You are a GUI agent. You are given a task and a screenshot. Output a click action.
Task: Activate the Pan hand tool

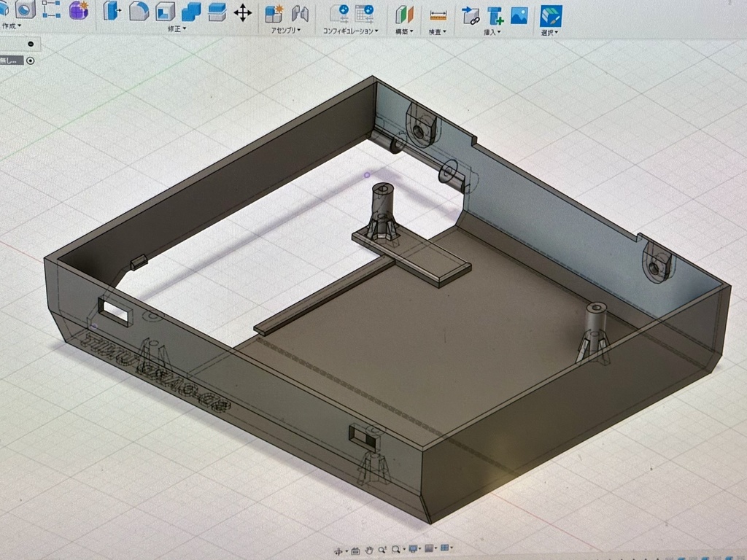tap(369, 550)
